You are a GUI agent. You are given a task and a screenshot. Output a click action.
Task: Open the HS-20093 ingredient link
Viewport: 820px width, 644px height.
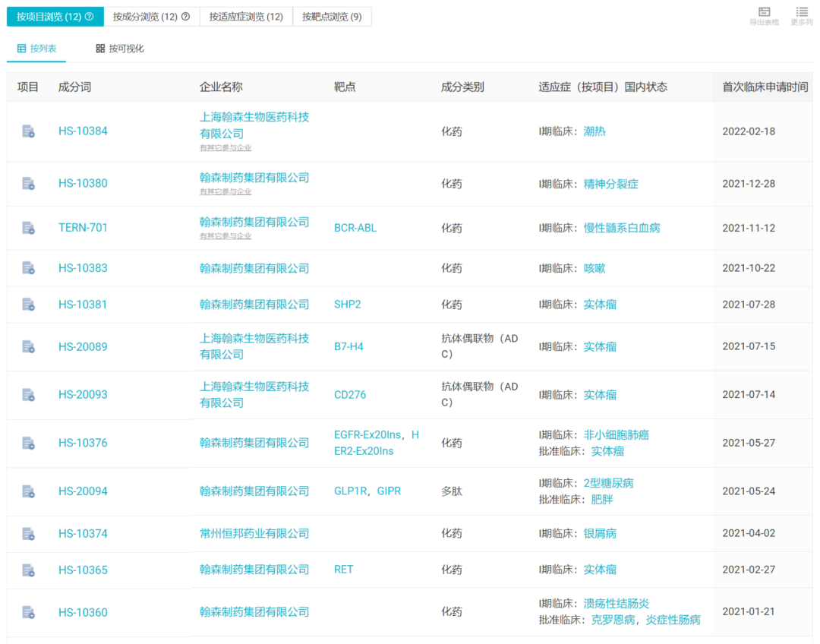[84, 395]
